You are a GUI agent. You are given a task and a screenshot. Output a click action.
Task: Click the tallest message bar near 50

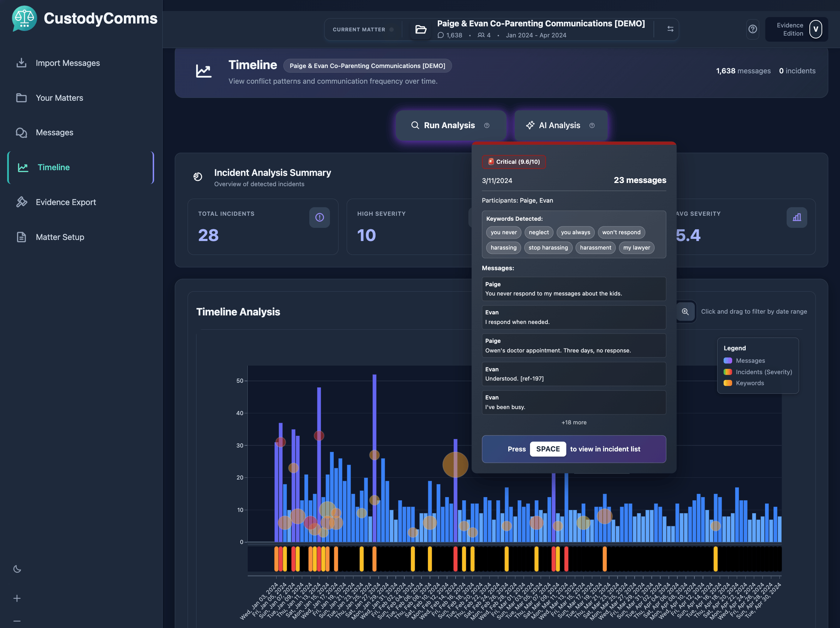click(x=374, y=458)
